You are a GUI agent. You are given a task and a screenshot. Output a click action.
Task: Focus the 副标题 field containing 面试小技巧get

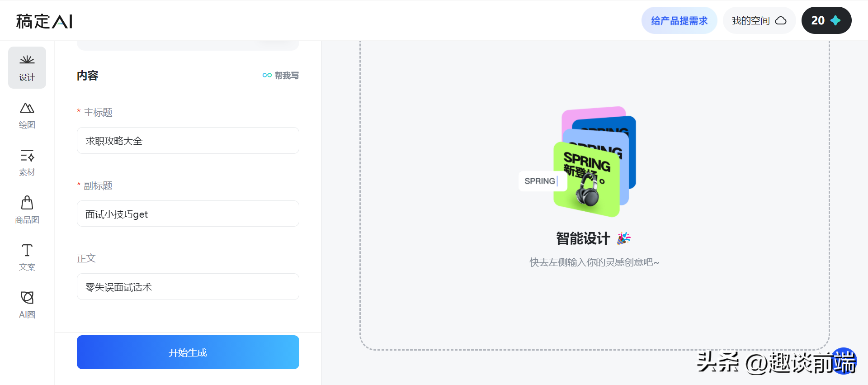(x=188, y=214)
